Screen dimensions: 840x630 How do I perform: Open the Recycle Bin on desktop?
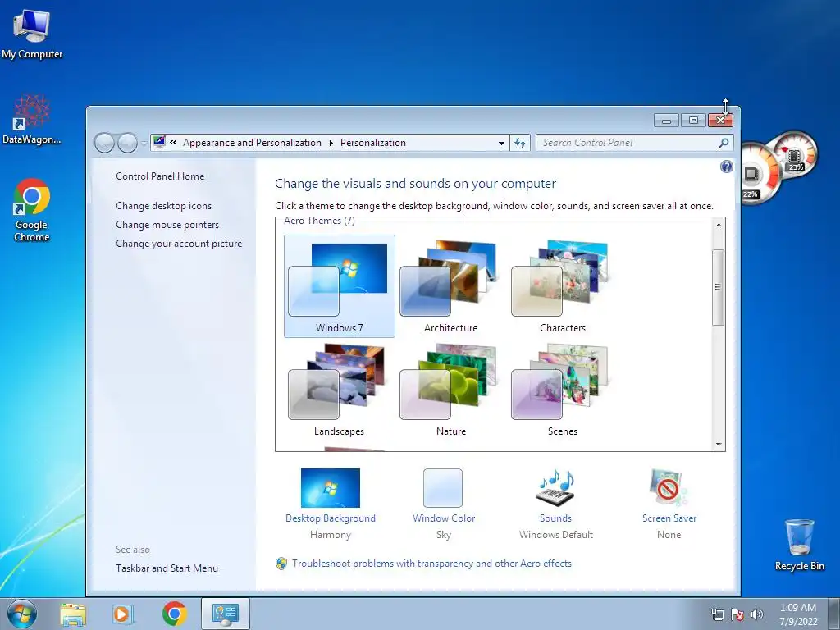click(x=799, y=545)
